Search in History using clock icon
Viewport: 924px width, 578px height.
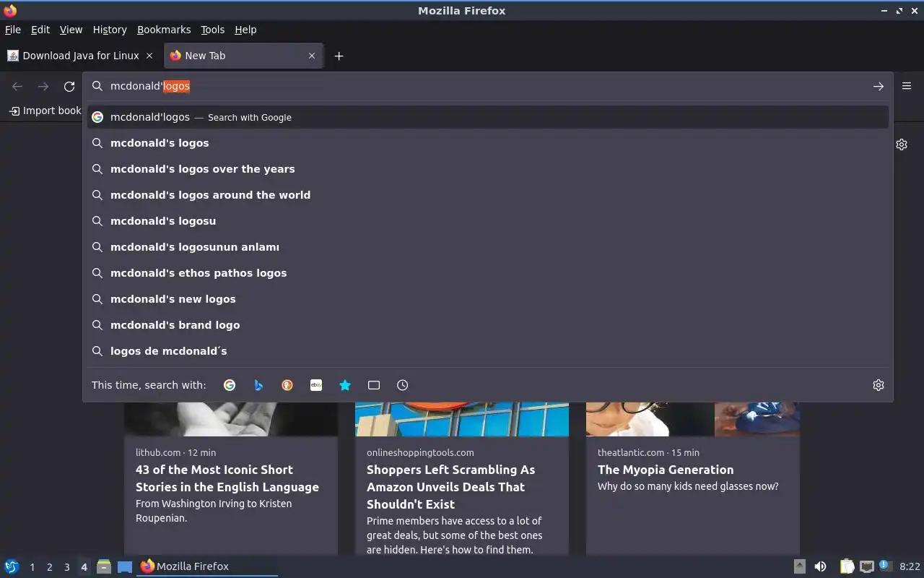click(403, 385)
